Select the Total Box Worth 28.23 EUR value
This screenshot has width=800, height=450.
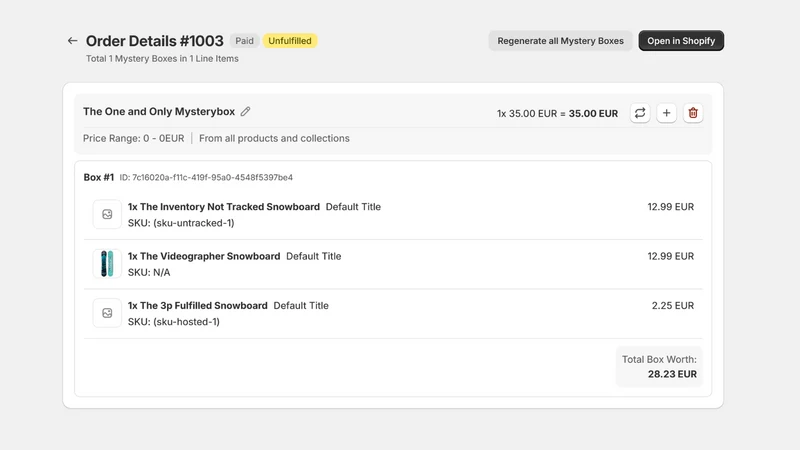672,374
